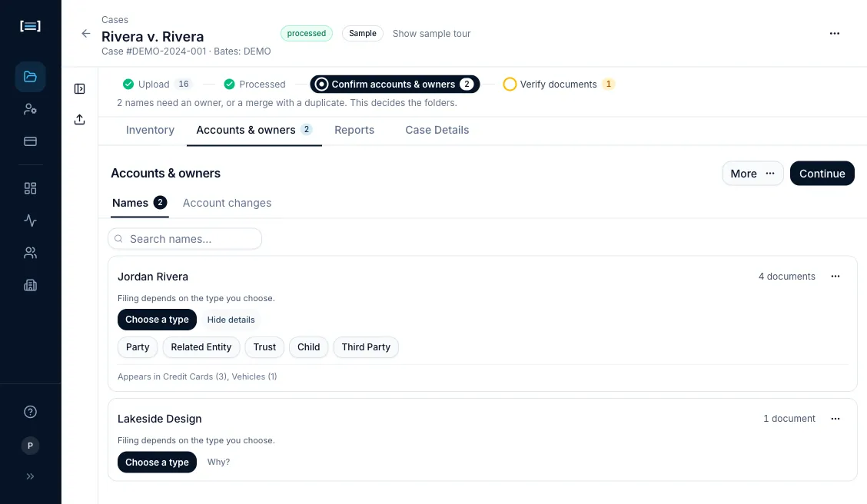The width and height of the screenshot is (867, 504).
Task: Select the Trust type chip
Action: click(x=264, y=347)
